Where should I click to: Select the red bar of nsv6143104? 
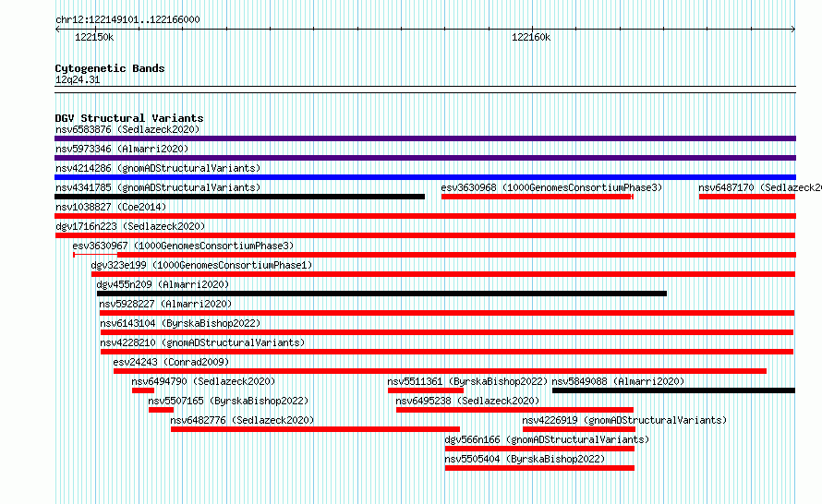click(x=447, y=332)
